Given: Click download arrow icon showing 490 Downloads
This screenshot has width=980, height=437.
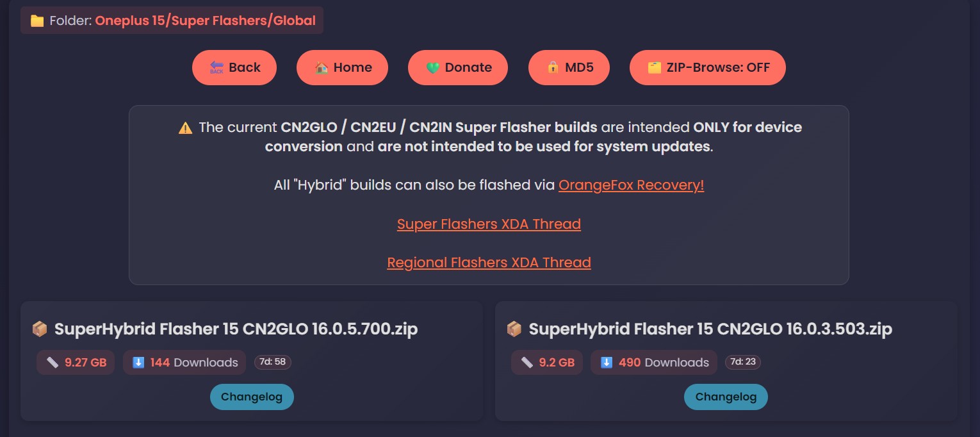Looking at the screenshot, I should 607,363.
